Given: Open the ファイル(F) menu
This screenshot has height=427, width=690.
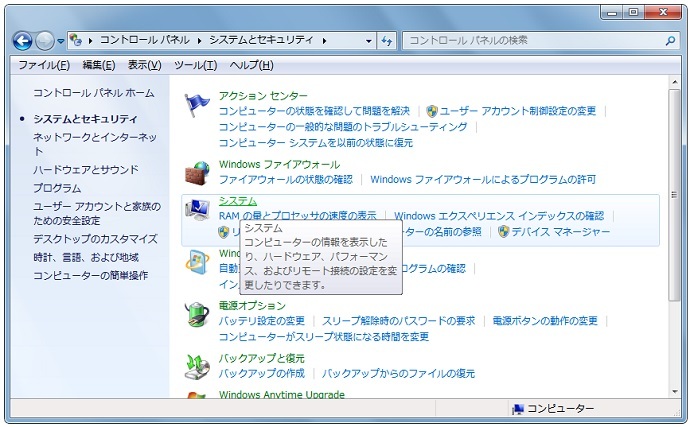Looking at the screenshot, I should (x=44, y=65).
